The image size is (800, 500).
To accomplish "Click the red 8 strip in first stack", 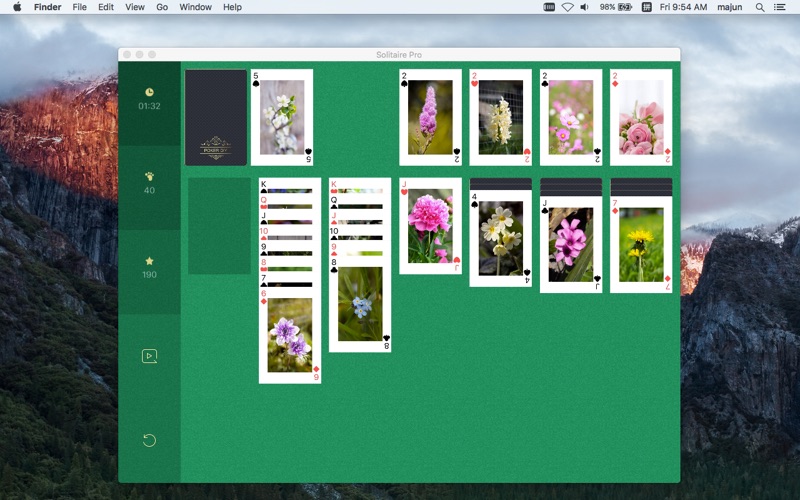I will 290,264.
